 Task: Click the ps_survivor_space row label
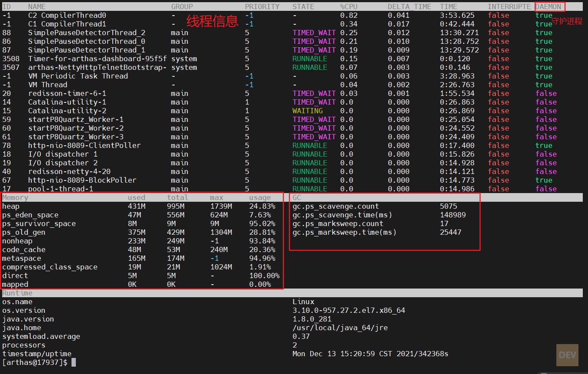point(39,223)
